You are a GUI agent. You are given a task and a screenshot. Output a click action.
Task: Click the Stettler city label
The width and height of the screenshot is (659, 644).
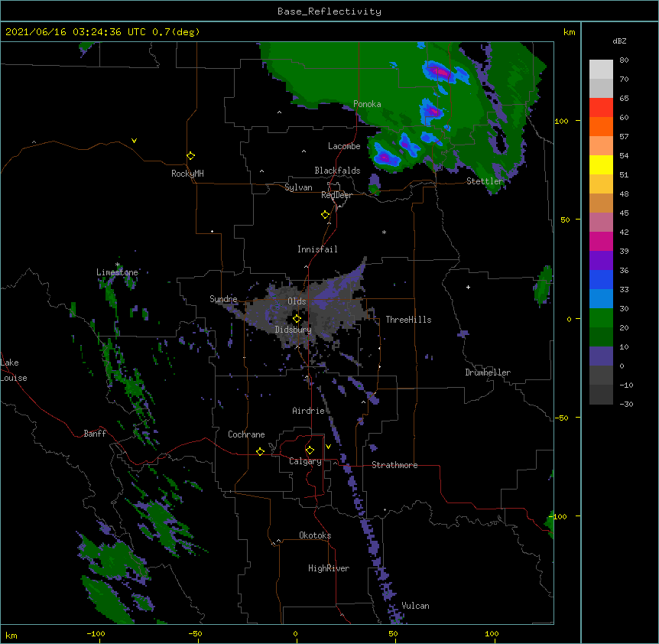[x=485, y=181]
